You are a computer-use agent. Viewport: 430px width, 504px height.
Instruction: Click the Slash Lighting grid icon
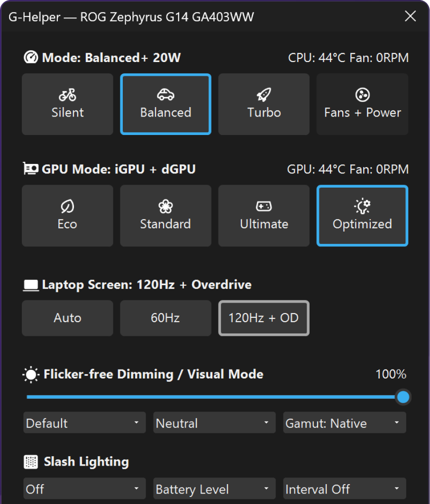coord(31,462)
